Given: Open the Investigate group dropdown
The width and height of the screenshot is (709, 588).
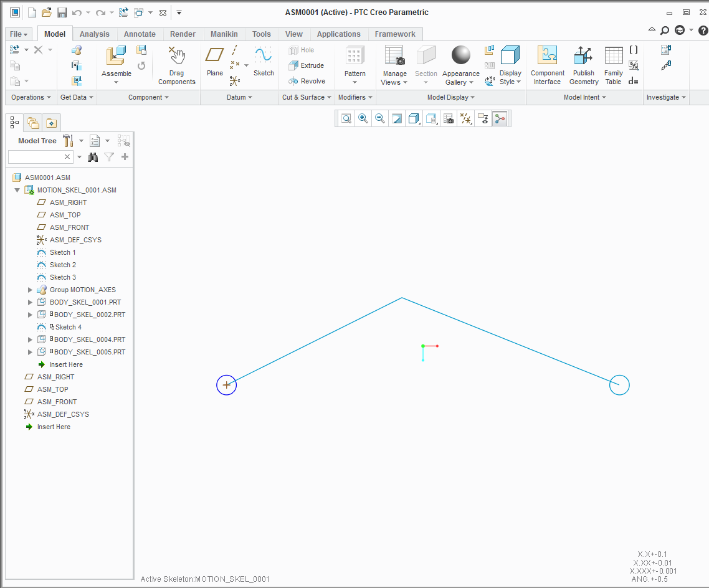Looking at the screenshot, I should (x=666, y=97).
